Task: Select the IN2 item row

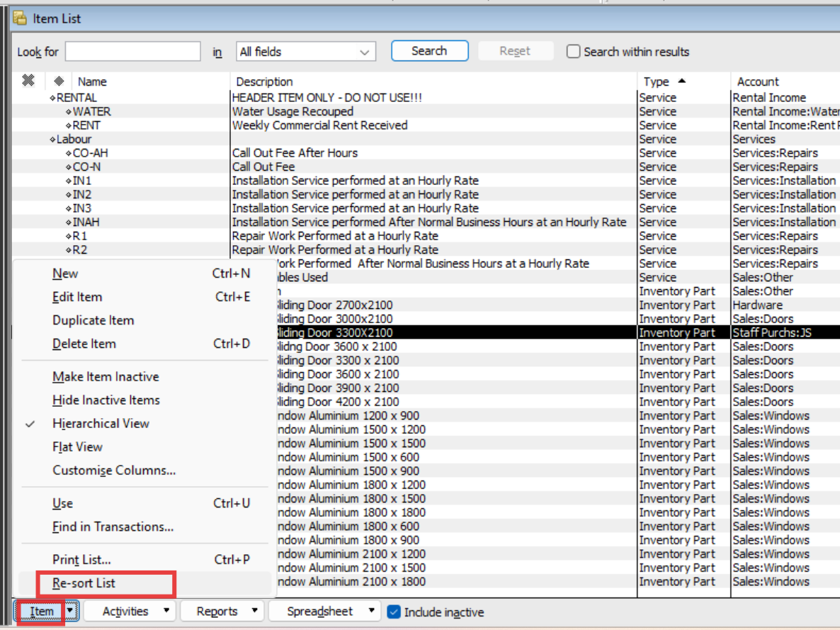Action: click(426, 195)
